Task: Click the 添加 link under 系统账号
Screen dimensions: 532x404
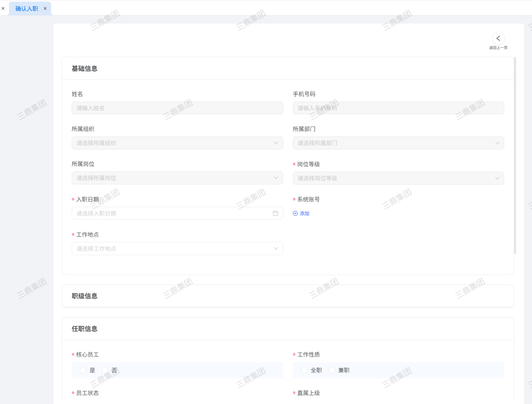Action: click(304, 214)
